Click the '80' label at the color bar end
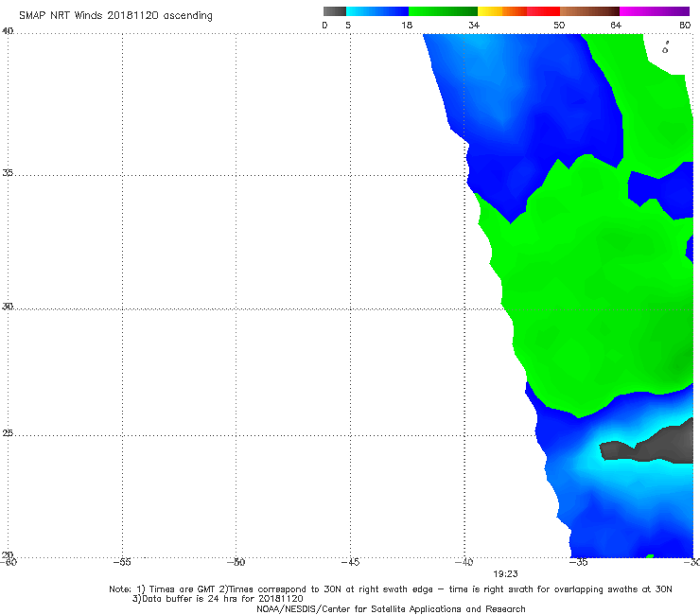Screen dimensions: 700x615 [685, 25]
